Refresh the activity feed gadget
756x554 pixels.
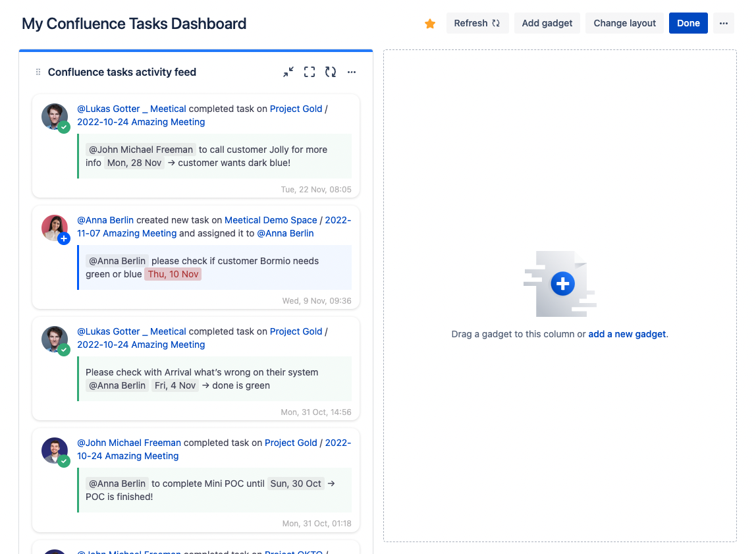(x=331, y=72)
